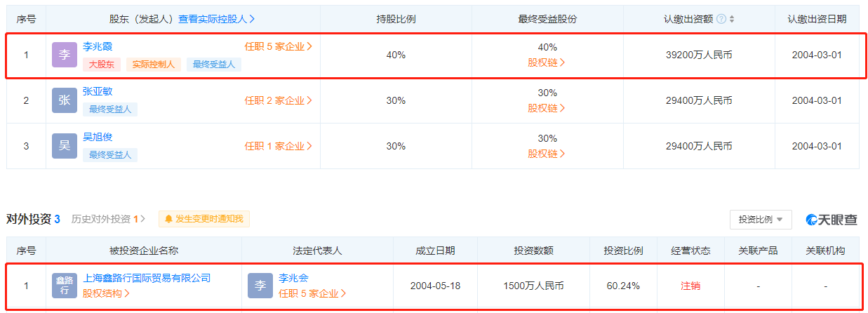The image size is (868, 313).
Task: Click the help icon beside 认缴出资额
Action: tap(721, 19)
